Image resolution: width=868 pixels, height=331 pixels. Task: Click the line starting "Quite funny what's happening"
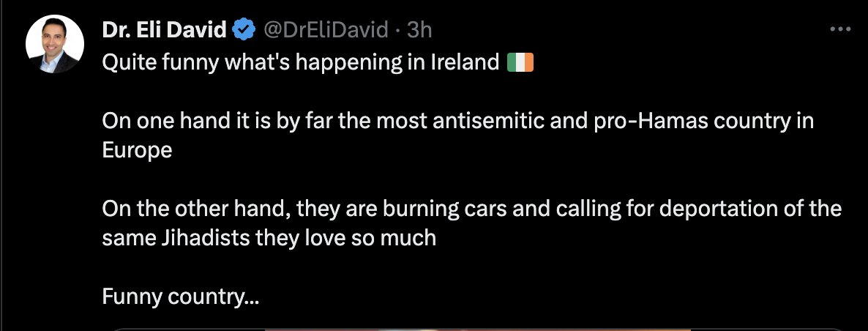click(x=300, y=62)
